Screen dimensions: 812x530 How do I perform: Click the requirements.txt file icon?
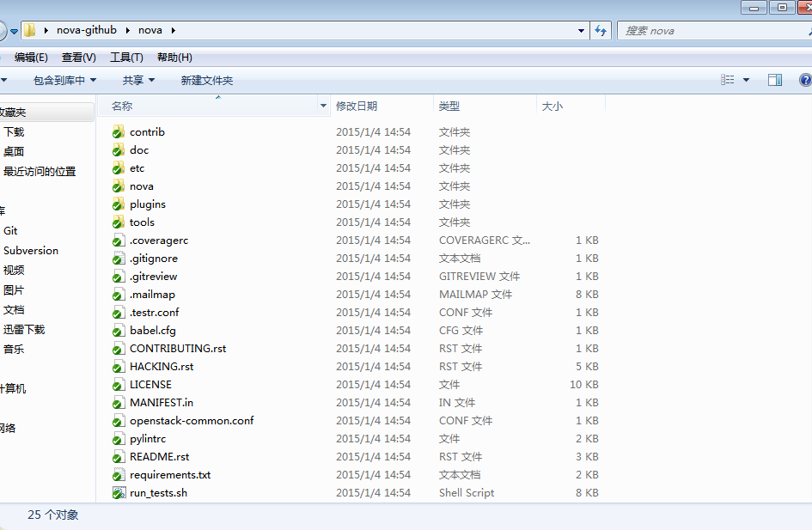pos(119,475)
